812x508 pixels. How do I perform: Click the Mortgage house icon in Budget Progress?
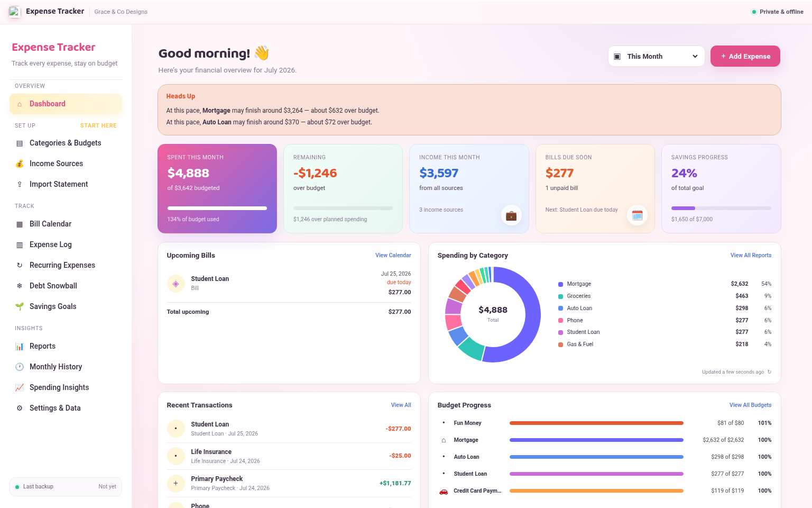click(444, 440)
